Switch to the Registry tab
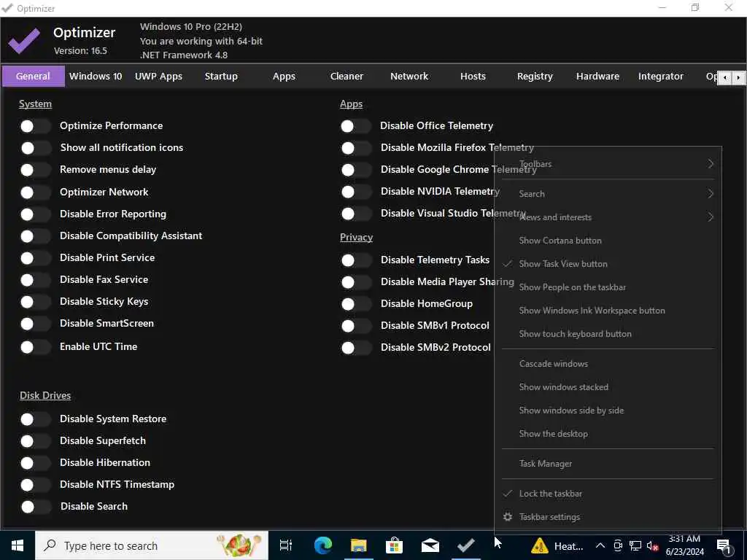The width and height of the screenshot is (747, 560). tap(535, 76)
